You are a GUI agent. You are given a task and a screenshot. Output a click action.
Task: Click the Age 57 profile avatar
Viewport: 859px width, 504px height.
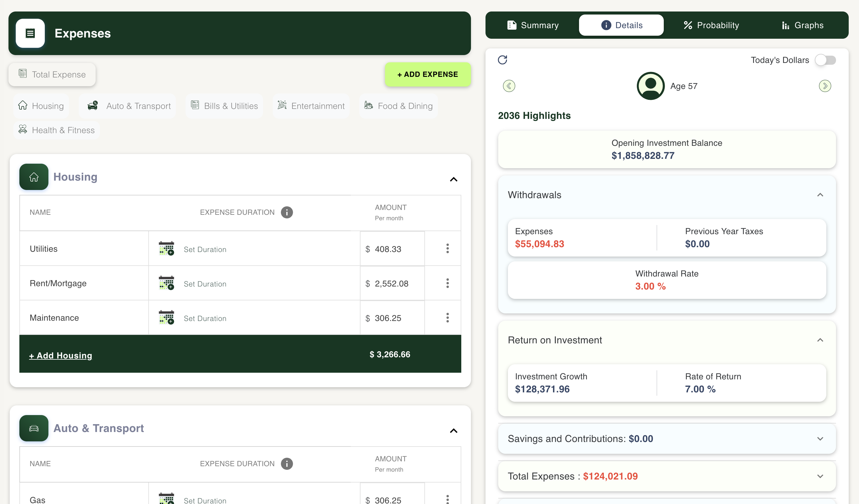[650, 86]
